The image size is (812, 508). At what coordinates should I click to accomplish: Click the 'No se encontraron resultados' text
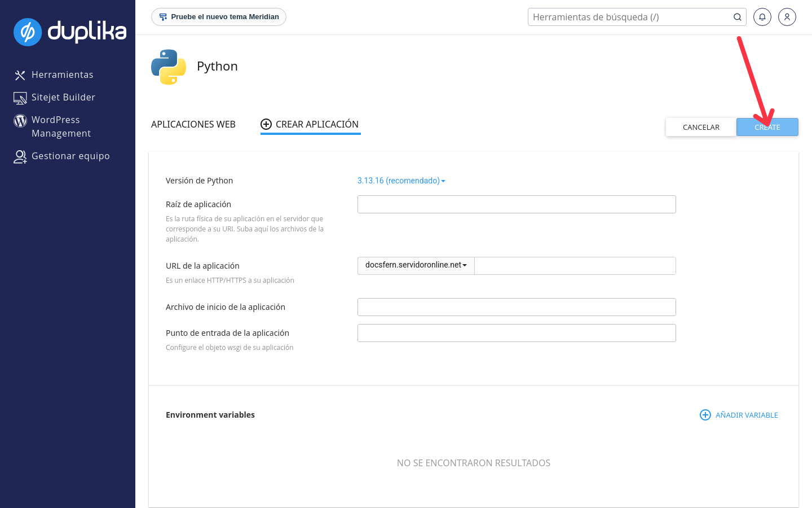click(474, 463)
